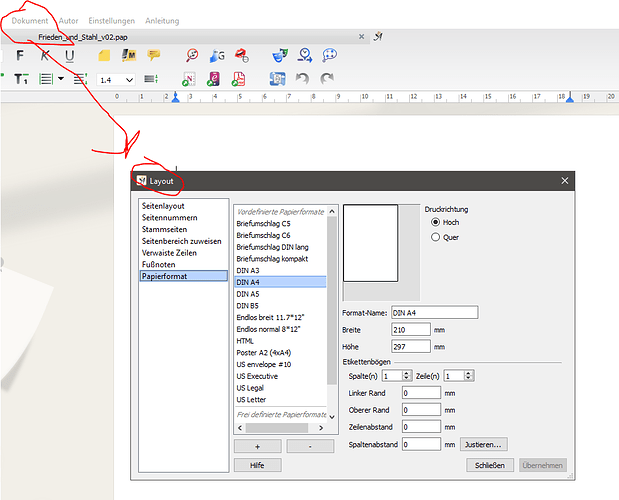This screenshot has width=619, height=500.
Task: Open the Dokument menu
Action: pos(30,21)
